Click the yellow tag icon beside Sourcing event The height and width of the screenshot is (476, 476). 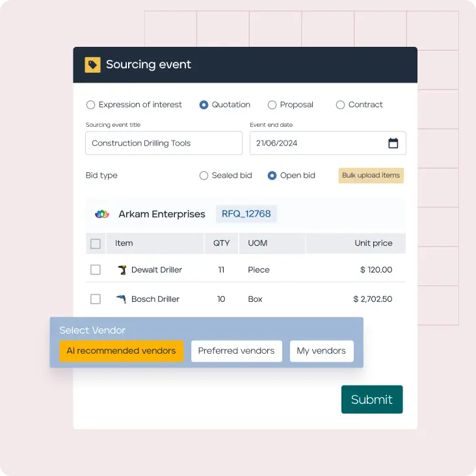92,64
